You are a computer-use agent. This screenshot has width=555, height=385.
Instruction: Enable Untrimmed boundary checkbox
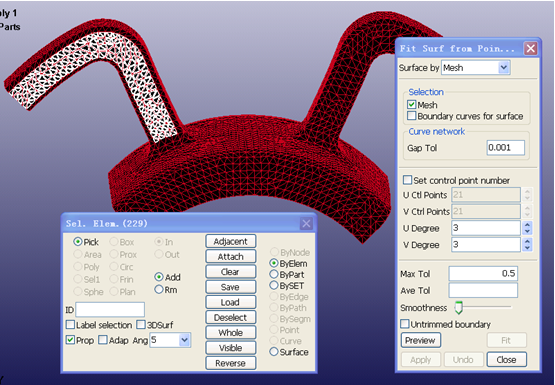[x=405, y=324]
